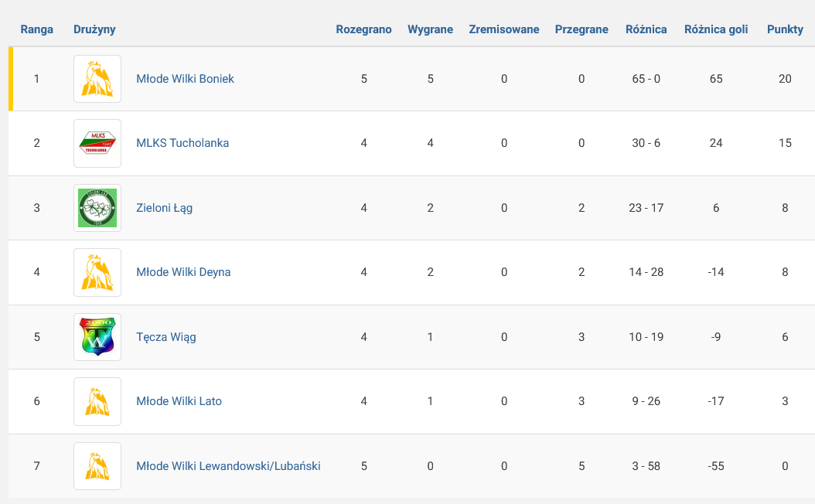Screen dimensions: 815x504
Task: Select the Tęcza Wiąg team name
Action: pos(165,337)
